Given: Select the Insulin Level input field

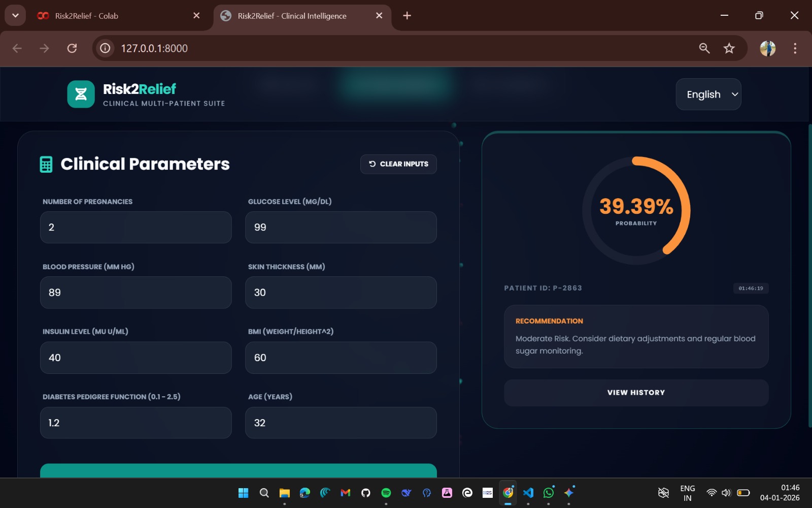Looking at the screenshot, I should point(136,358).
